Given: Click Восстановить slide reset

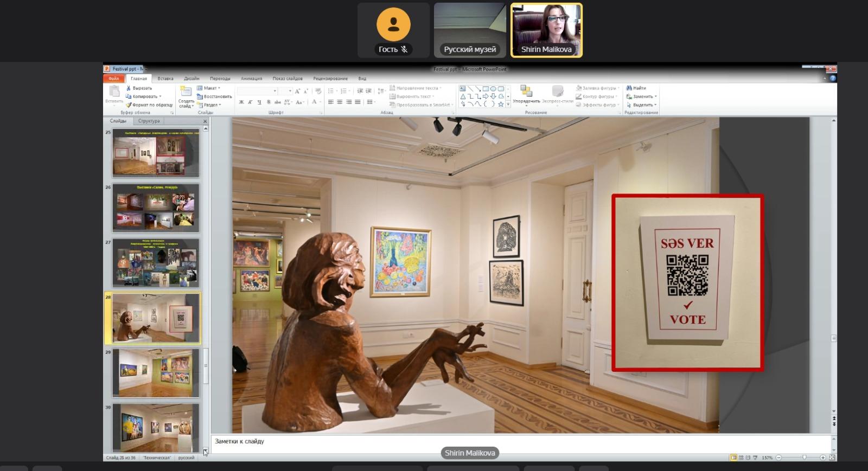Looking at the screenshot, I should pos(214,96).
